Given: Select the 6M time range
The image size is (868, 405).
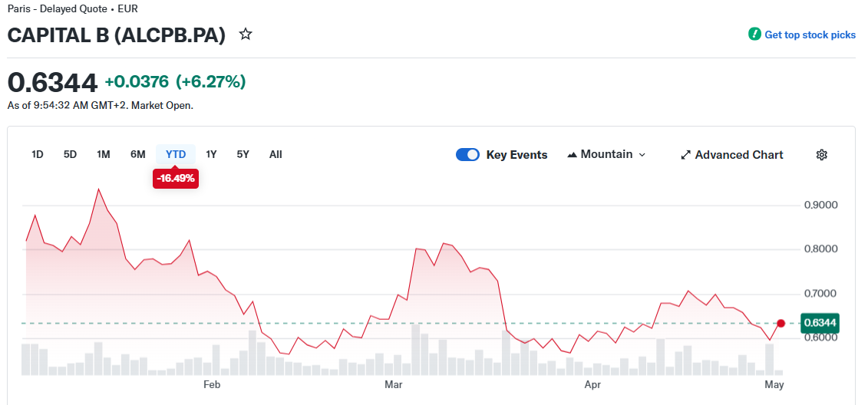Looking at the screenshot, I should click(138, 154).
